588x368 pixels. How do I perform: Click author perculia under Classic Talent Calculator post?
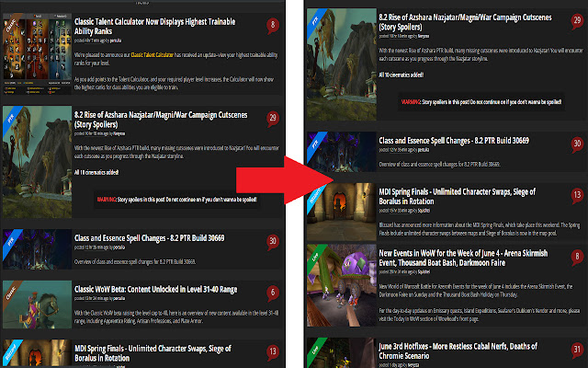116,40
